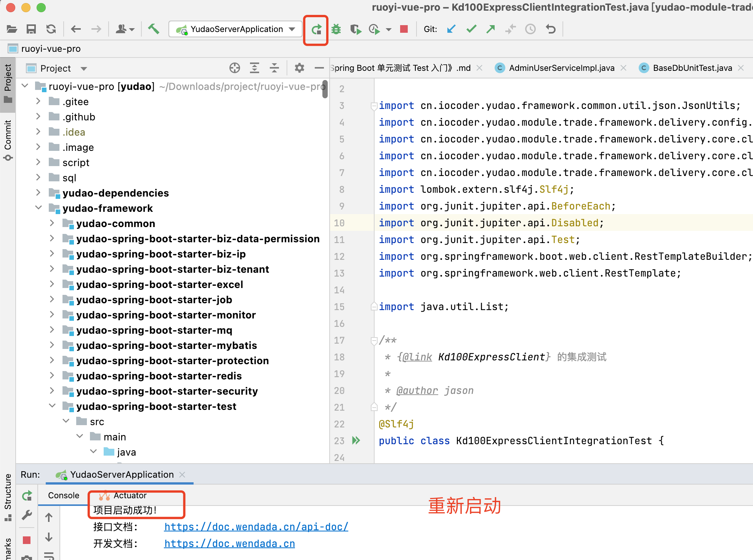The width and height of the screenshot is (753, 560).
Task: Open Project panel gear options
Action: pyautogui.click(x=300, y=68)
